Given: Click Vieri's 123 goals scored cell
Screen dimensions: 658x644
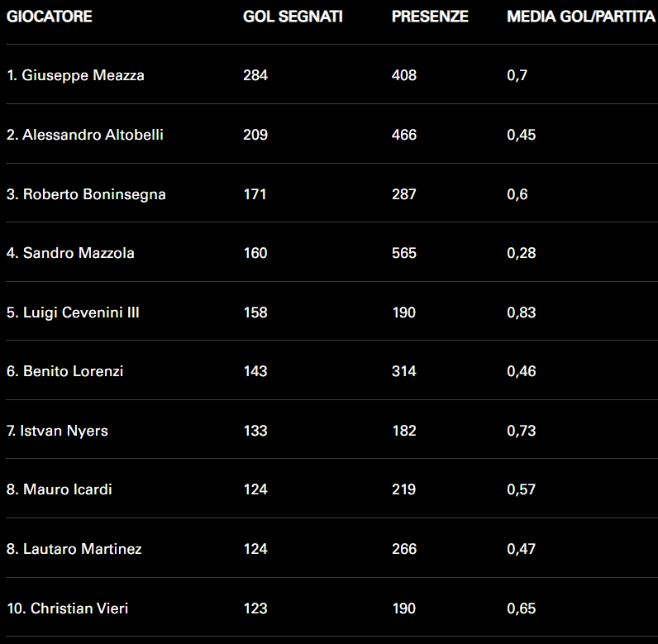Looking at the screenshot, I should pyautogui.click(x=255, y=608).
